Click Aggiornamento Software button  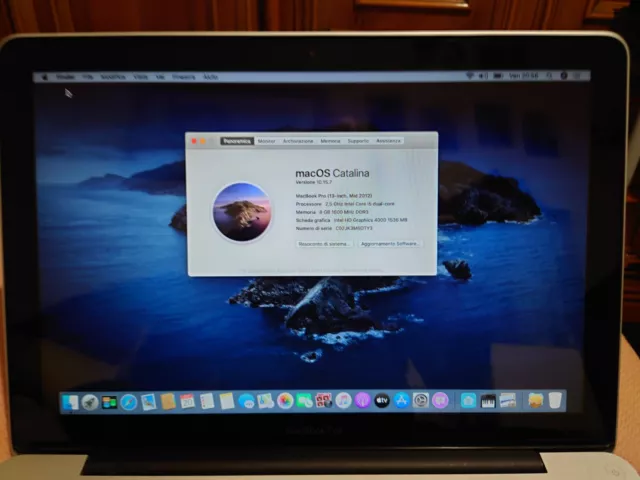[x=390, y=244]
